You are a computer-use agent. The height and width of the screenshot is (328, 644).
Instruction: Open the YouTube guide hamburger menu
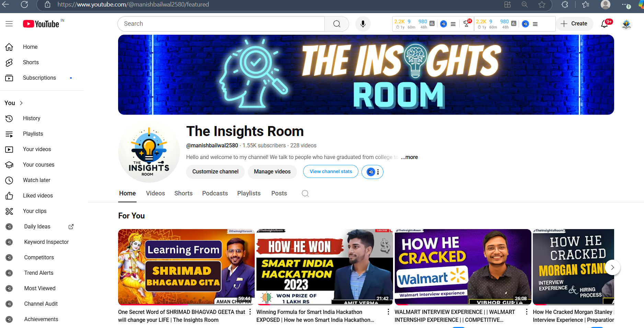click(x=9, y=24)
